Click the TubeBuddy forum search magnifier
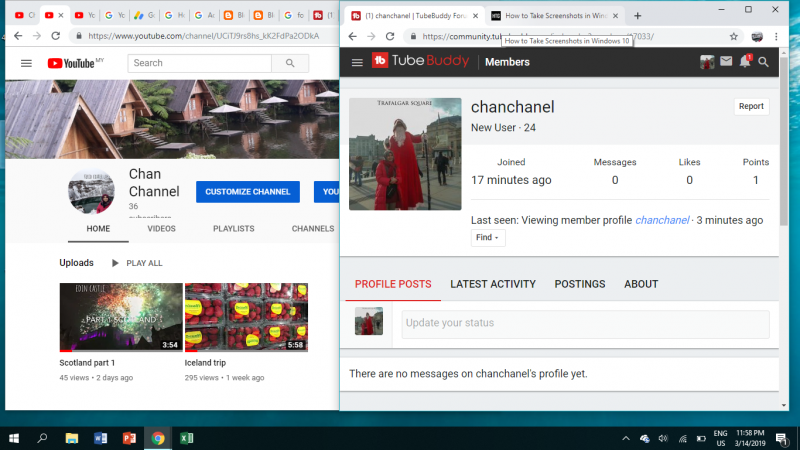This screenshot has width=800, height=450. 764,62
